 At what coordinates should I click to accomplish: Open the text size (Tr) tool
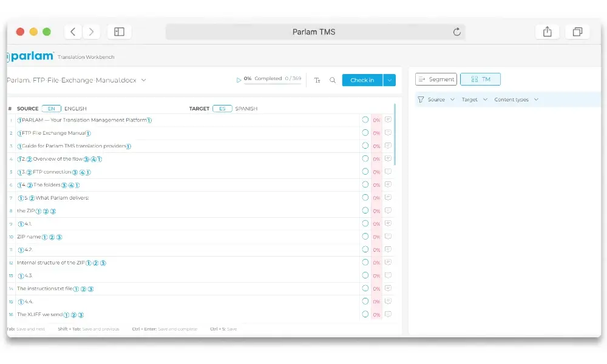pos(317,80)
